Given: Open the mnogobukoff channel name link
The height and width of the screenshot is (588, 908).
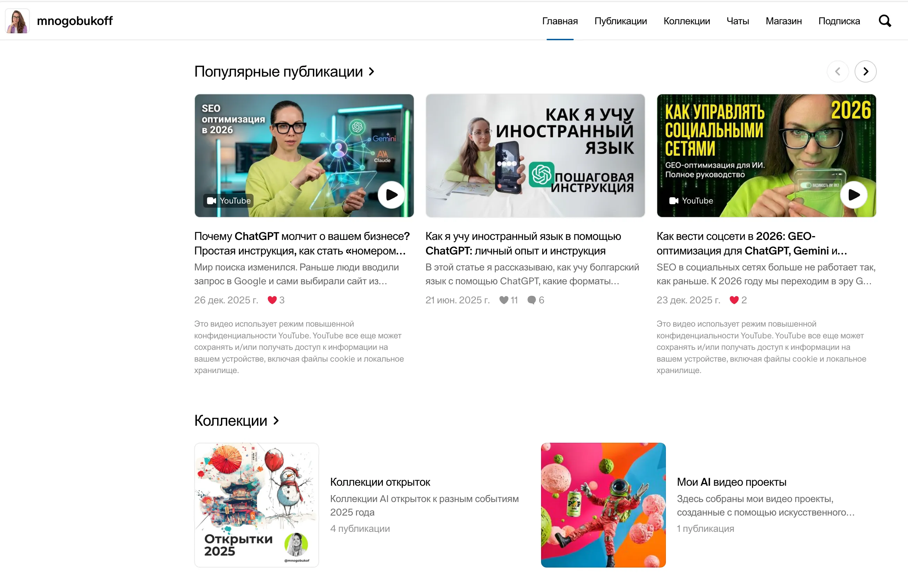Looking at the screenshot, I should [x=74, y=20].
